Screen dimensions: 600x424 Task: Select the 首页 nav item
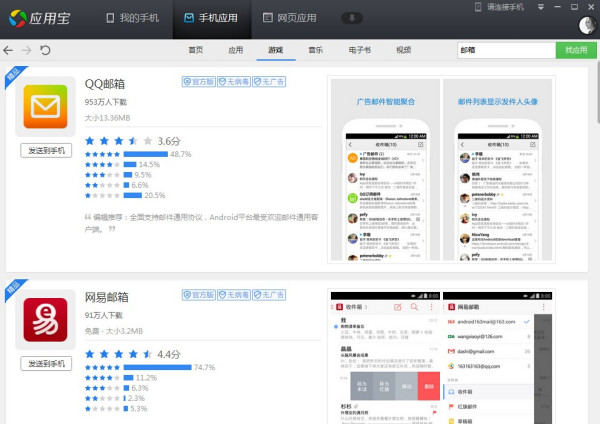pos(196,50)
